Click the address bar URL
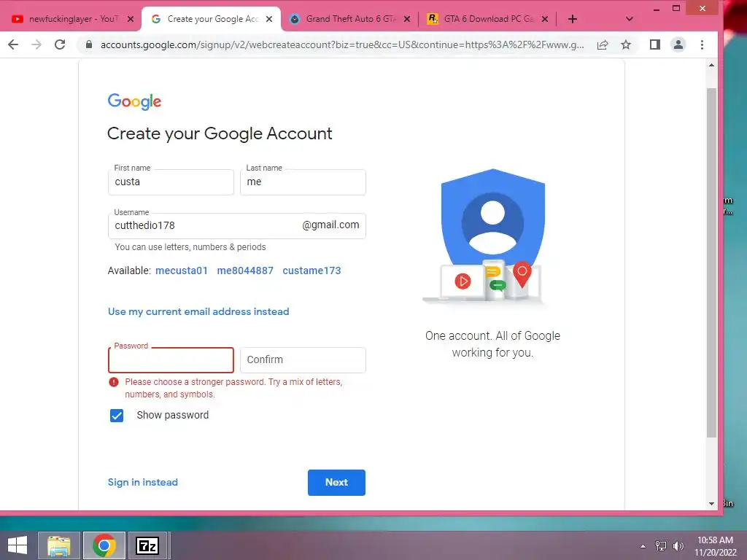 pos(342,44)
